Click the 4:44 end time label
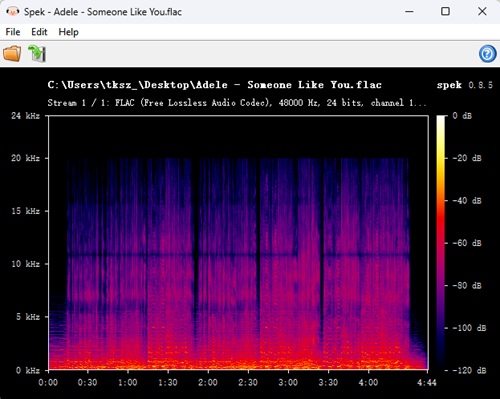Viewport: 500px width, 399px height. pyautogui.click(x=427, y=382)
